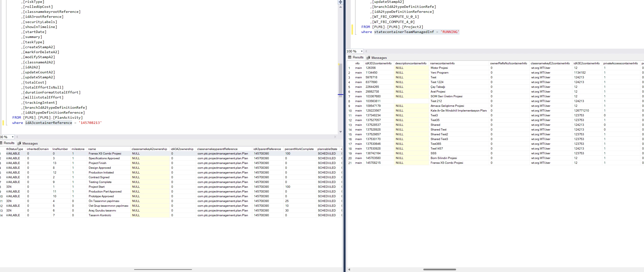This screenshot has width=644, height=272.
Task: Select the percentWorkComplete column header
Action: 299,149
